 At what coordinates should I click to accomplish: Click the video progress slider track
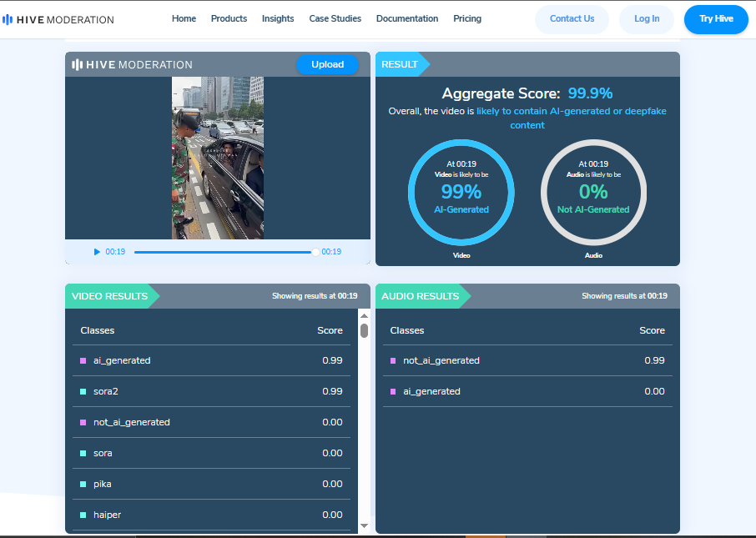click(x=223, y=252)
